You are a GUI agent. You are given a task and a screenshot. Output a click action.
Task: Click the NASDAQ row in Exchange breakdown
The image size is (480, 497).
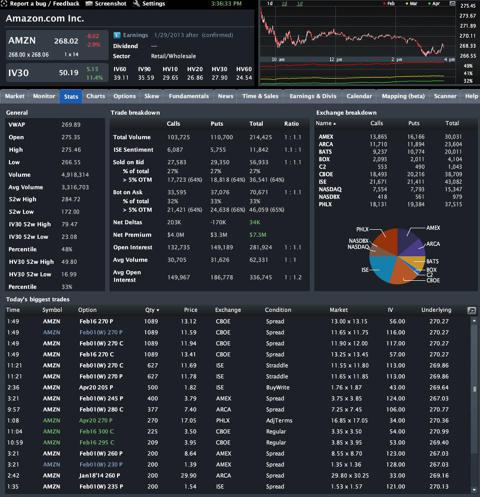(396, 189)
